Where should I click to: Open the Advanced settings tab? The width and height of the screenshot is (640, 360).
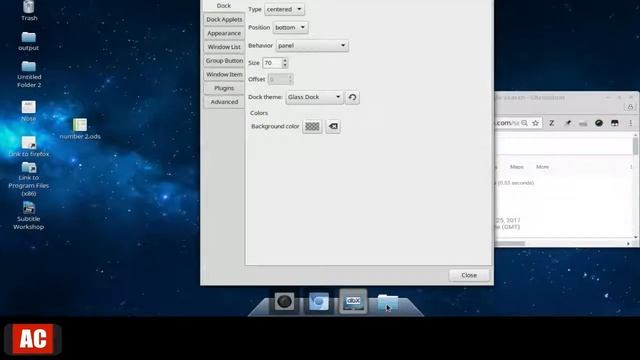click(224, 102)
